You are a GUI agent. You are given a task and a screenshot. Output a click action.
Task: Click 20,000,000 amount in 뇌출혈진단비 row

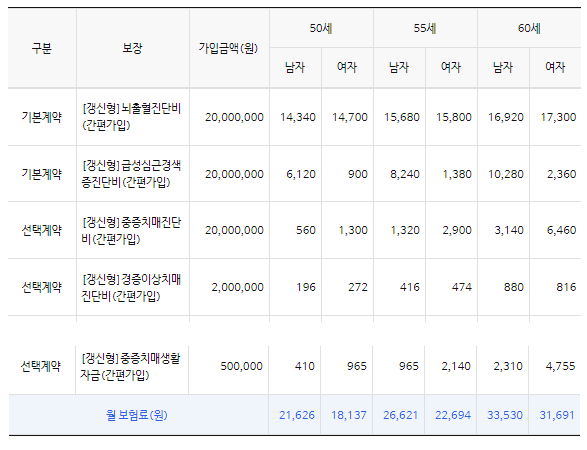tap(234, 117)
